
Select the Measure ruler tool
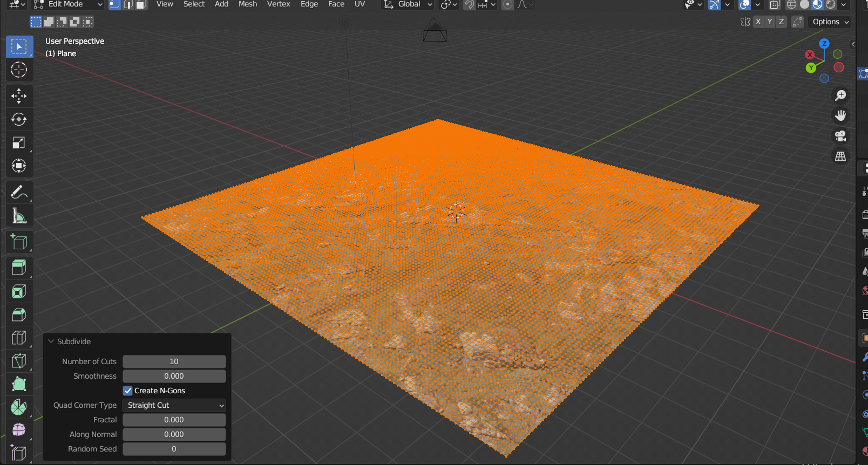pyautogui.click(x=19, y=216)
